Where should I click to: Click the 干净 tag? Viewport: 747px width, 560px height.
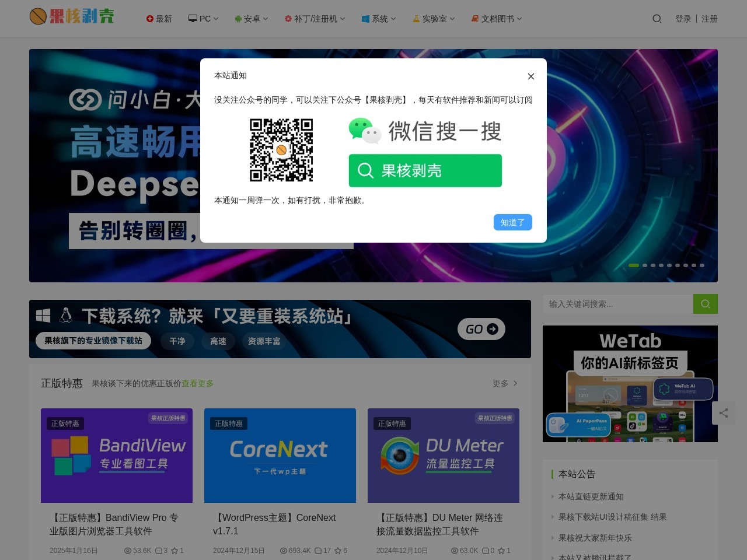pos(177,341)
